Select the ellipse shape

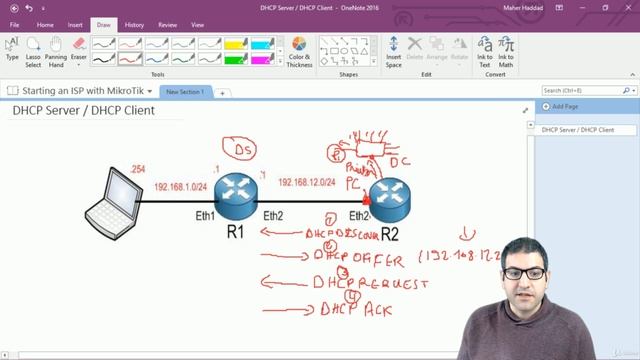point(344,51)
